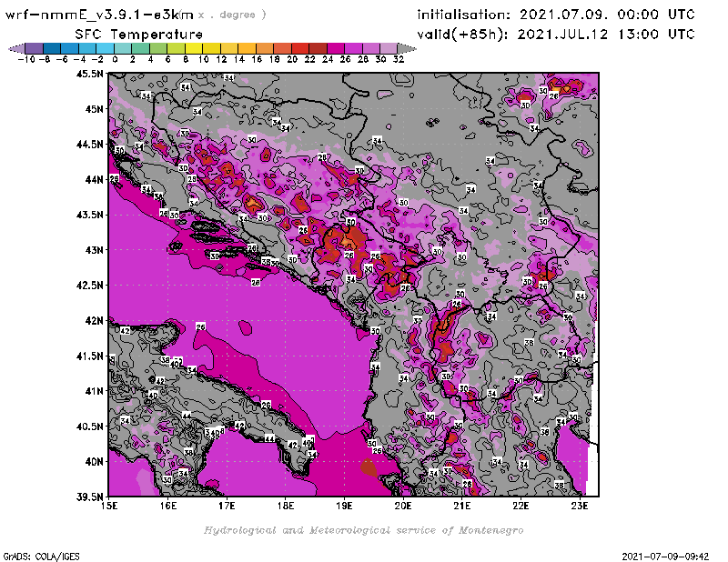Image resolution: width=728 pixels, height=562 pixels.
Task: Click the initialisation 2021.07.09 00:00 UTC line
Action: [556, 15]
